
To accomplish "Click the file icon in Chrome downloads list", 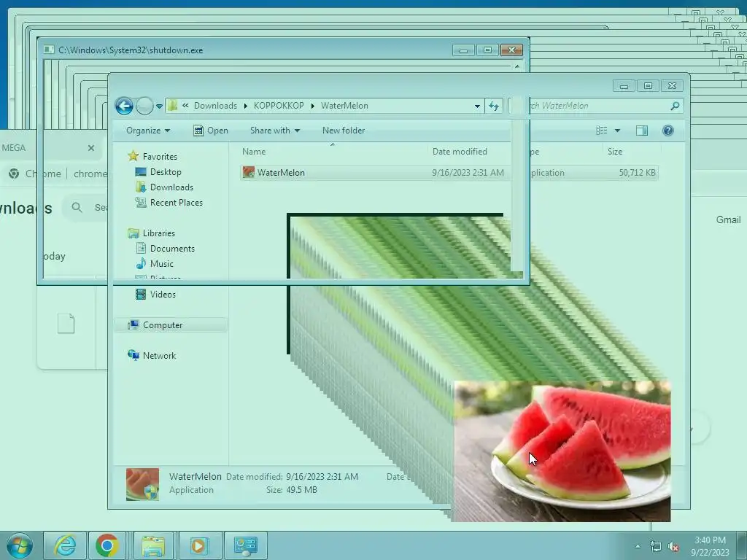I will 66,323.
